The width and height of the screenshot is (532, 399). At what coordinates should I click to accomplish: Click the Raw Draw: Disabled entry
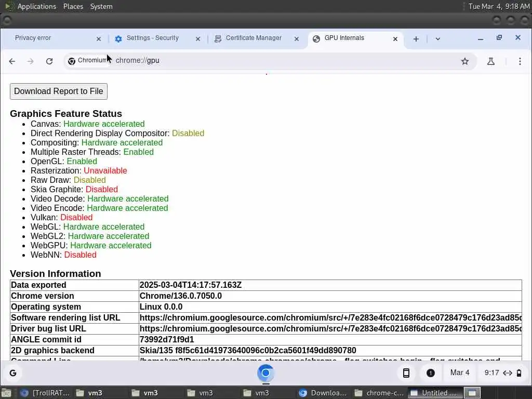coord(68,180)
